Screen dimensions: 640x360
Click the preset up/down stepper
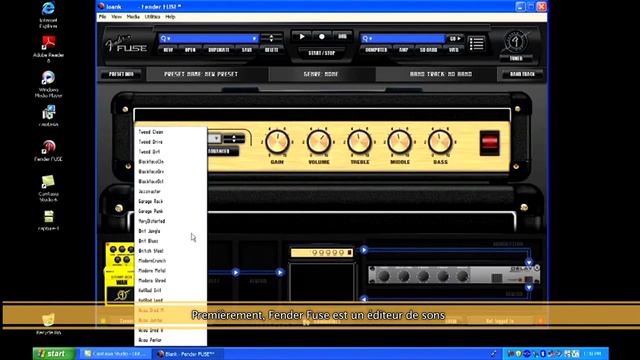pos(271,38)
